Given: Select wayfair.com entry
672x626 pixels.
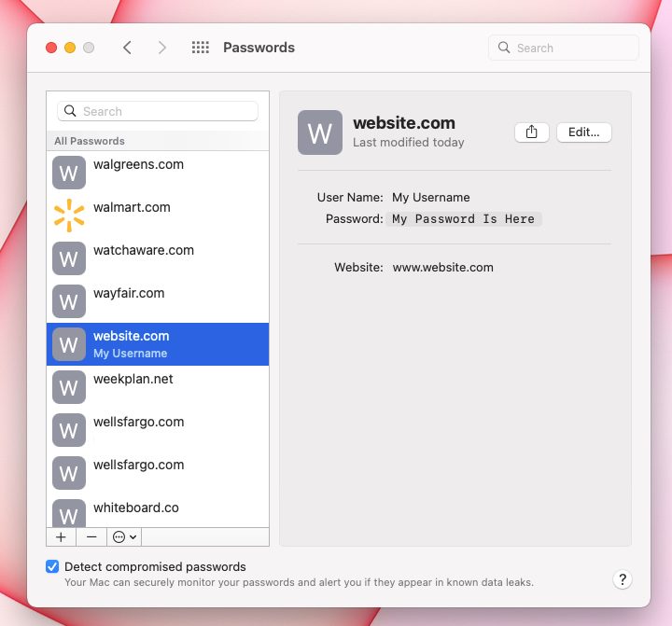Looking at the screenshot, I should click(158, 301).
